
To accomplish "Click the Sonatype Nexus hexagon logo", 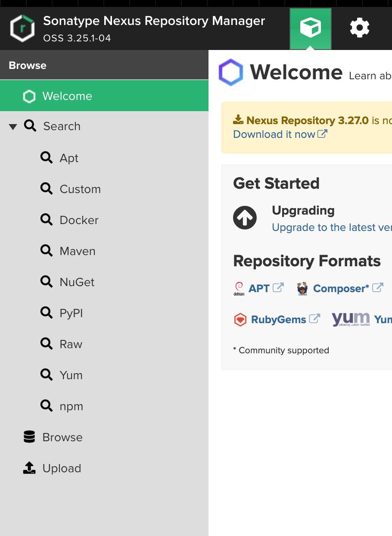I will 22,28.
